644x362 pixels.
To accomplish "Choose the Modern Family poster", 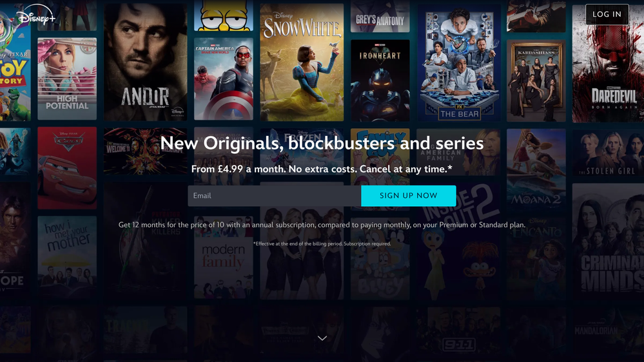I will click(224, 258).
